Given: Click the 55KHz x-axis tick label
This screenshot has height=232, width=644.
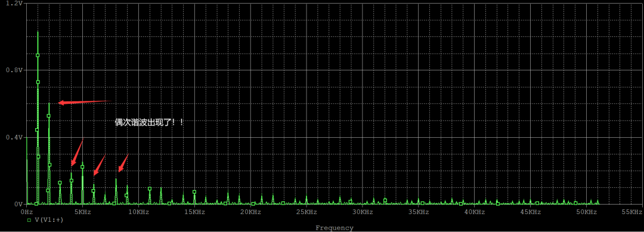Looking at the screenshot, I should click(631, 212).
